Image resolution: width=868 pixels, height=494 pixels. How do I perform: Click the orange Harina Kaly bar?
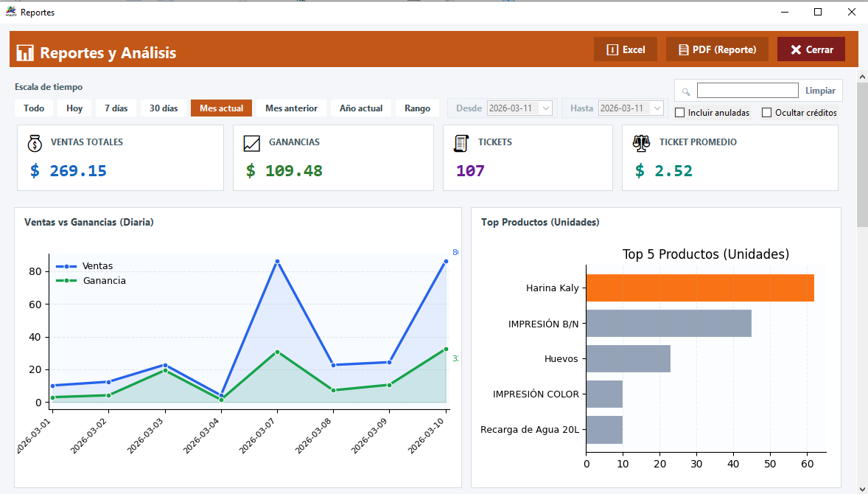[700, 288]
